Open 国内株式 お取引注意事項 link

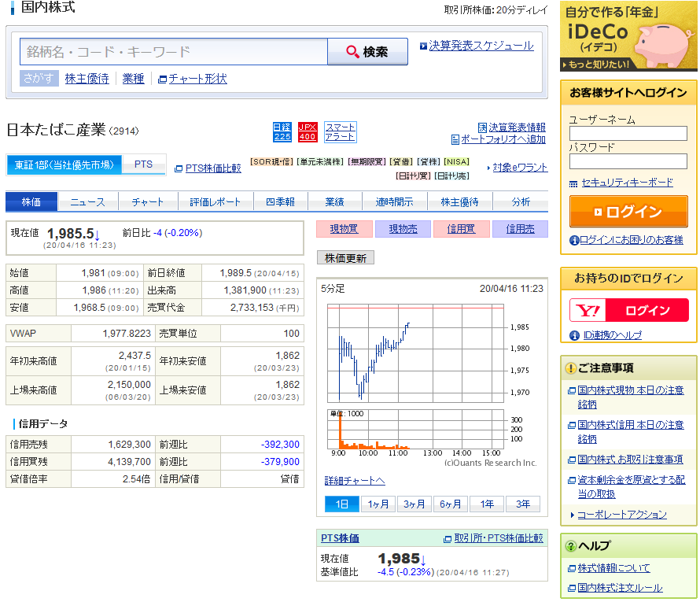click(630, 460)
